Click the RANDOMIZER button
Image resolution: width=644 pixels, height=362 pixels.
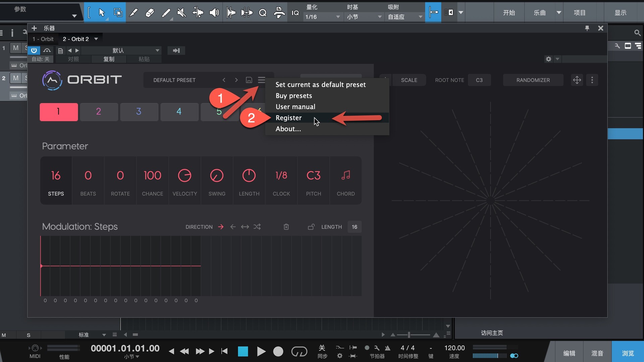click(x=533, y=80)
